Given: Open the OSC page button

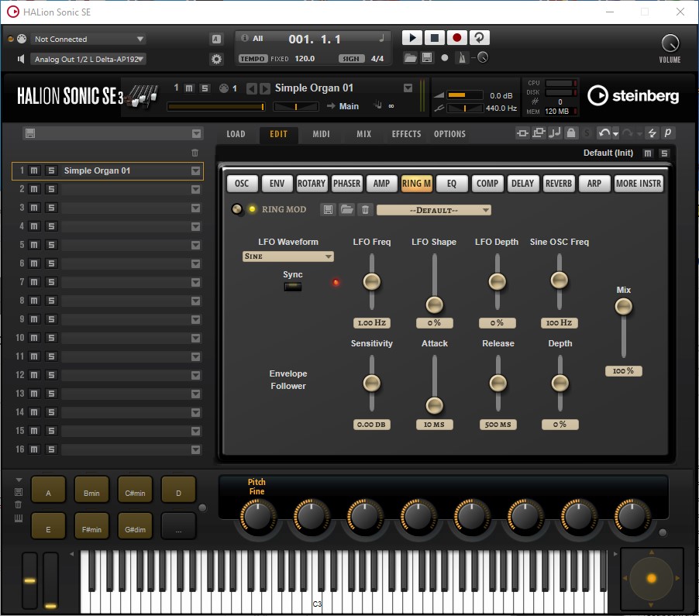Looking at the screenshot, I should pos(242,184).
